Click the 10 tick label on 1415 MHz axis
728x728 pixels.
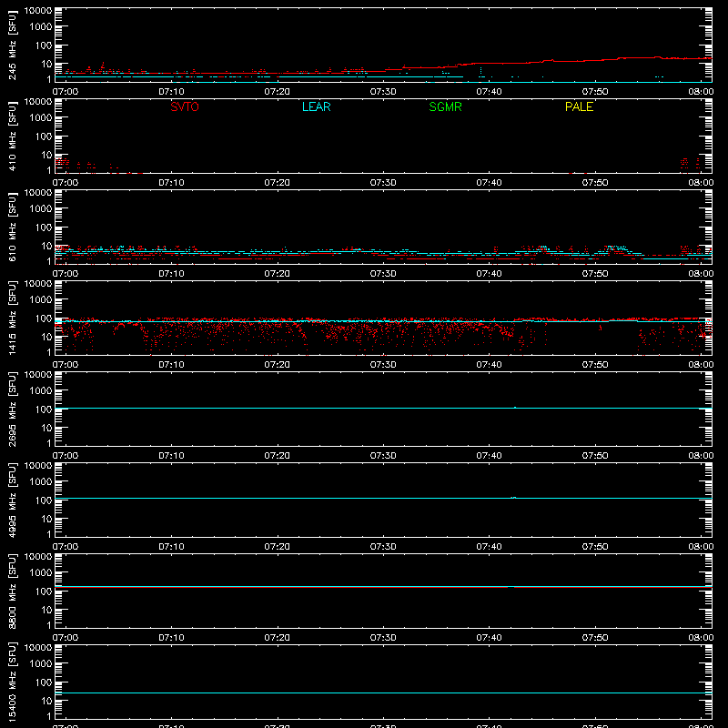click(46, 337)
